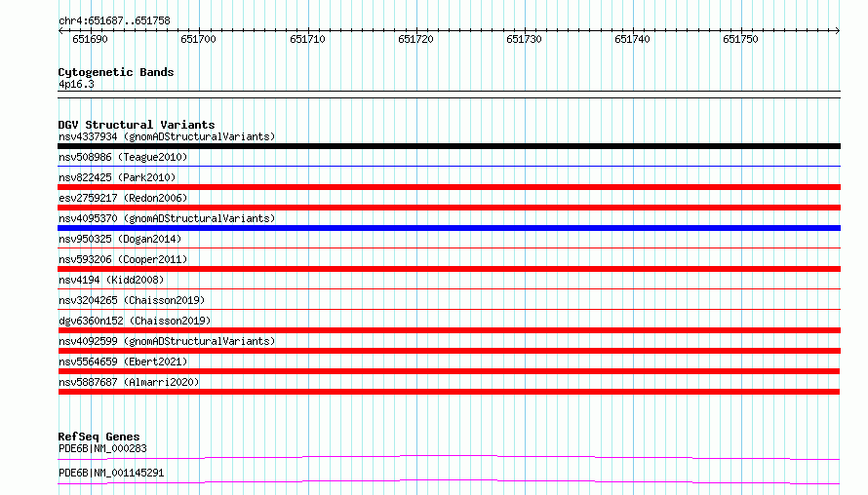Click ruler position label 651750

click(x=740, y=39)
